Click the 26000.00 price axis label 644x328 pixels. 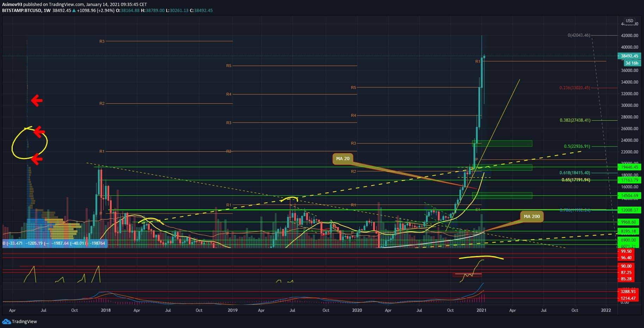[x=630, y=129]
